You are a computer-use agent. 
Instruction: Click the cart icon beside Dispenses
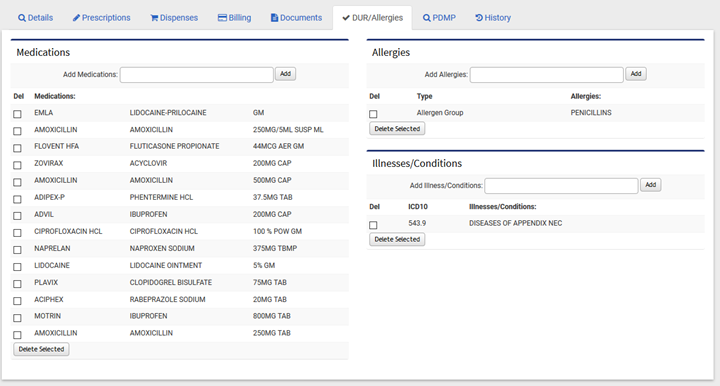[x=154, y=18]
